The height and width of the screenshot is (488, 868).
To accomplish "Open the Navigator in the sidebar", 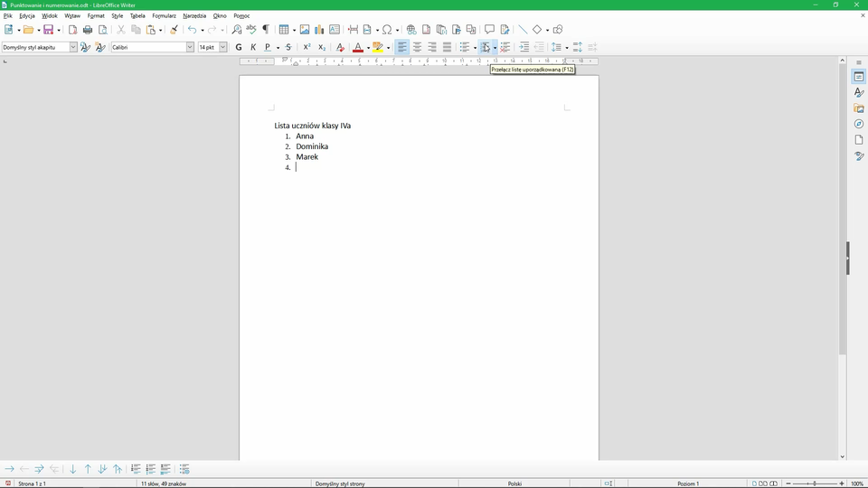I will (x=859, y=124).
